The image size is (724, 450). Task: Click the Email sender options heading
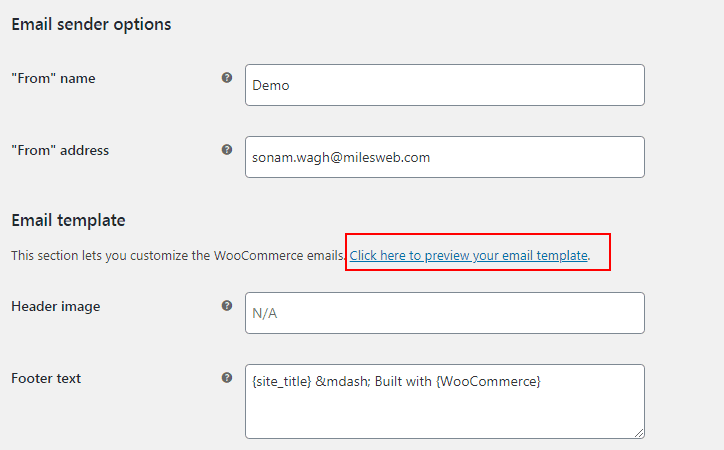click(91, 24)
